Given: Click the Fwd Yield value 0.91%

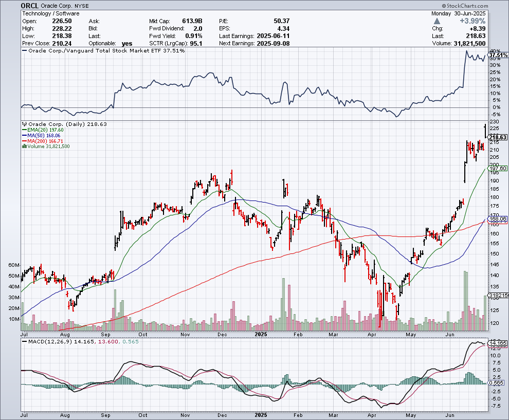Looking at the screenshot, I should 194,36.
